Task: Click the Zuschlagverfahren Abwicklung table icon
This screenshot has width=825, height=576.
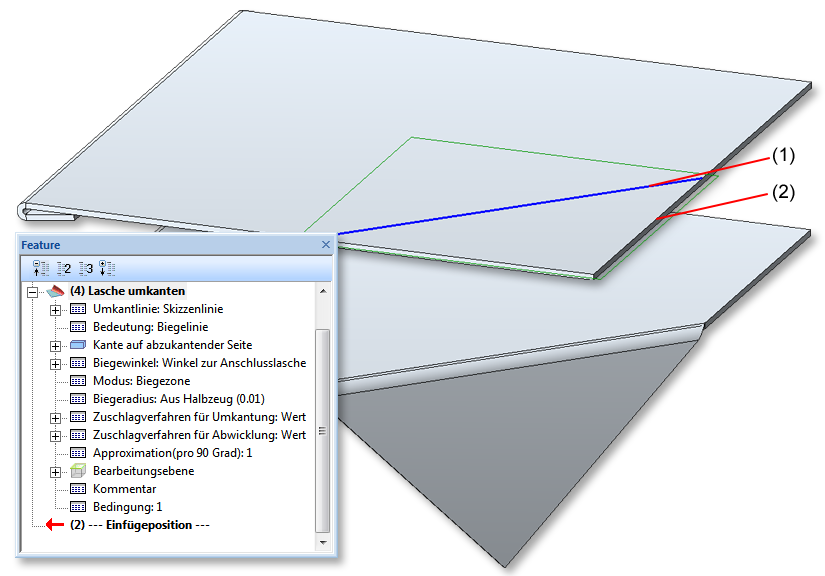Action: click(78, 435)
